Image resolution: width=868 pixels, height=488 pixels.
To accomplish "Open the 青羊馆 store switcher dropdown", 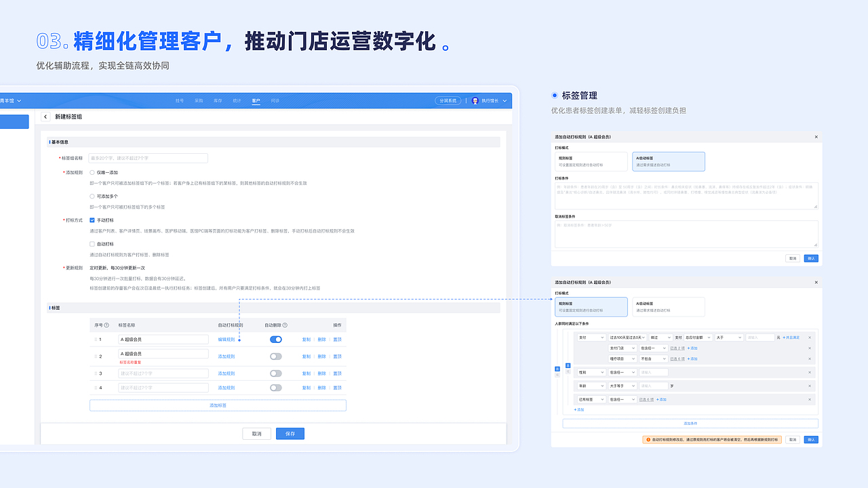I will tap(12, 100).
